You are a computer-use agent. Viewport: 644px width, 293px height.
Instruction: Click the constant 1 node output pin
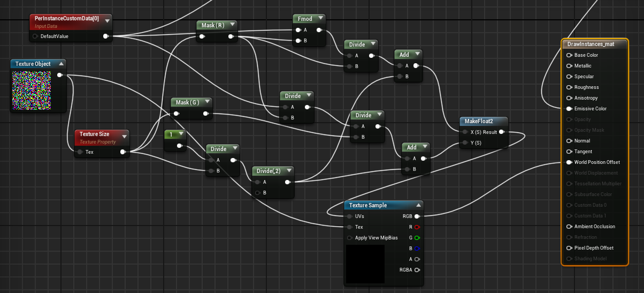coord(180,146)
